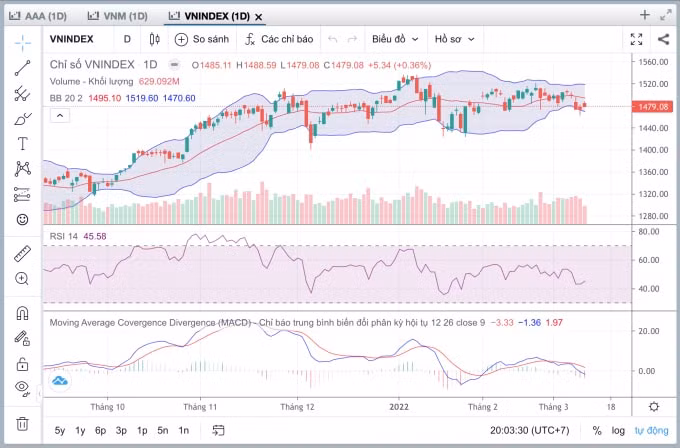This screenshot has width=680, height=448.
Task: Add a new chart tab with plus
Action: coord(645,15)
